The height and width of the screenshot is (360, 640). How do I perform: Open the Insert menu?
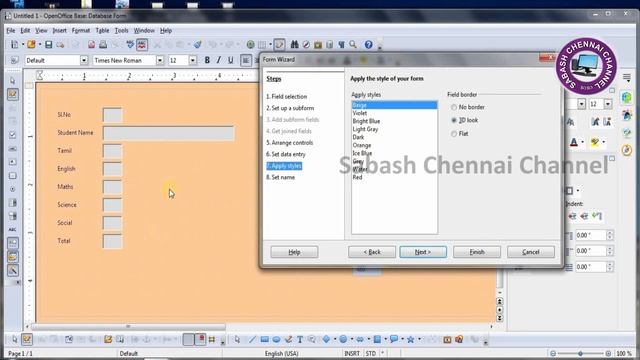pyautogui.click(x=59, y=31)
